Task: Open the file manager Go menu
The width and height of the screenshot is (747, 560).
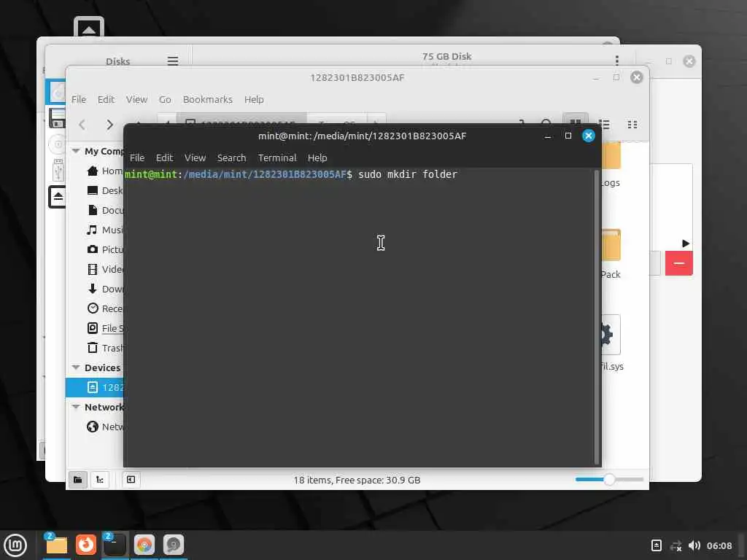Action: (165, 99)
